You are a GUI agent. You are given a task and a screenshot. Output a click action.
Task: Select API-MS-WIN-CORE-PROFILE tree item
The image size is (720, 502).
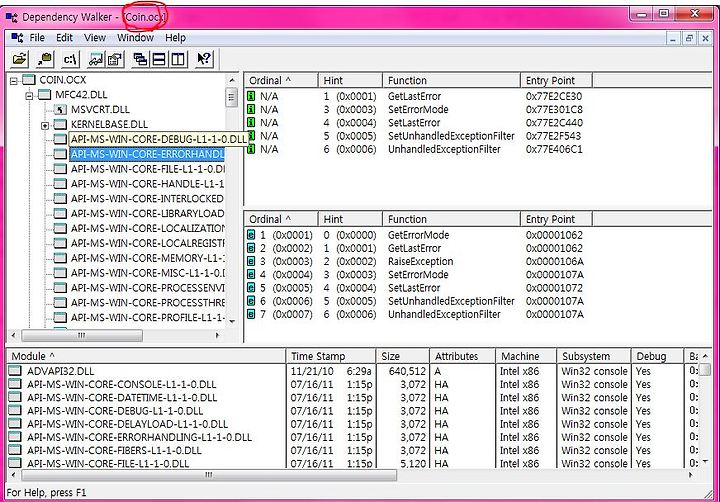(x=147, y=317)
